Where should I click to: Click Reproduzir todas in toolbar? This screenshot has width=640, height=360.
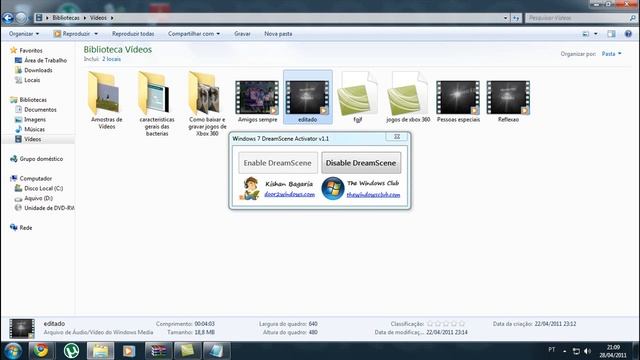[x=133, y=34]
